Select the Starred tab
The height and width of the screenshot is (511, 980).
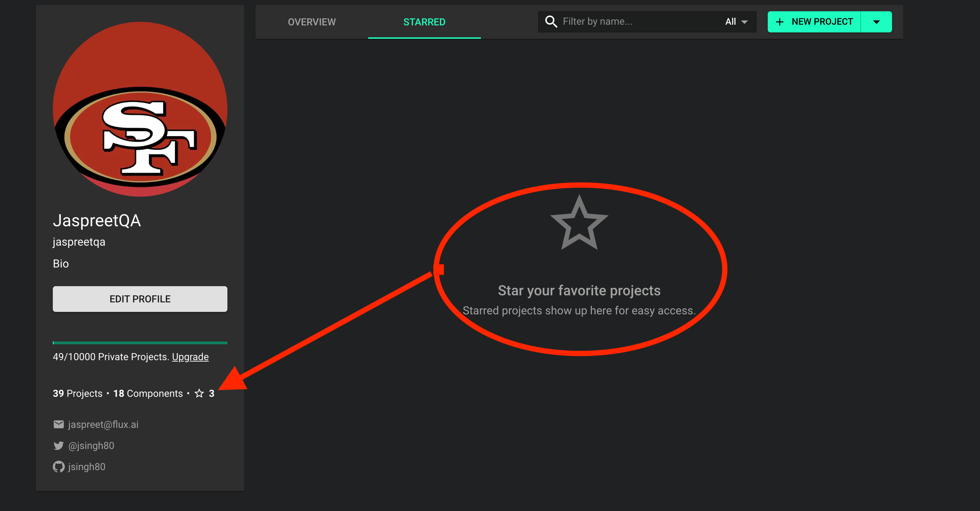pyautogui.click(x=424, y=22)
